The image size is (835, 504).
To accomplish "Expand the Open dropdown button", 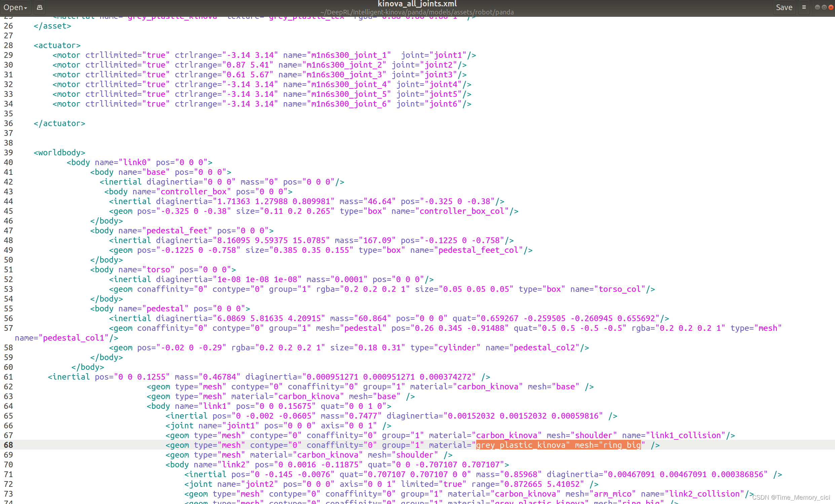I will click(x=15, y=7).
